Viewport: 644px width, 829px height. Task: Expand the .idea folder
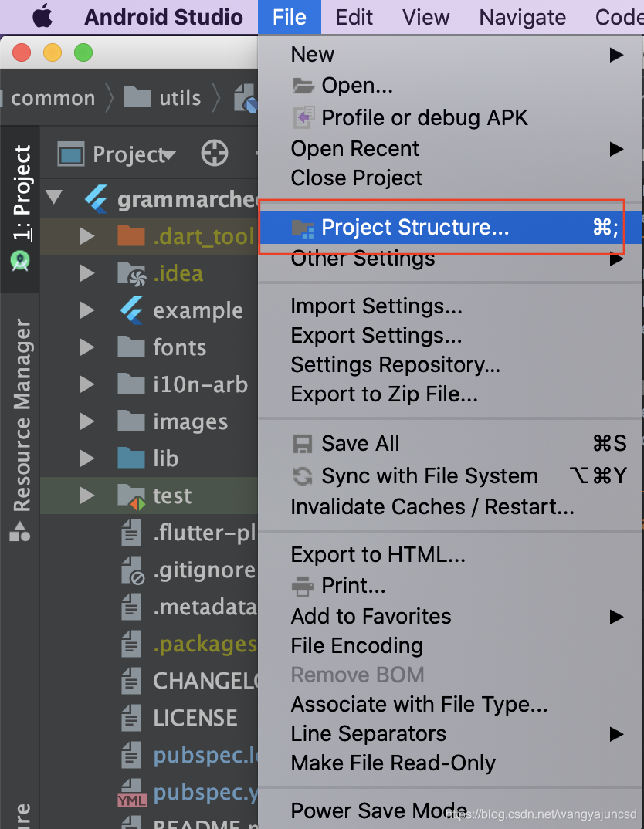click(x=86, y=273)
